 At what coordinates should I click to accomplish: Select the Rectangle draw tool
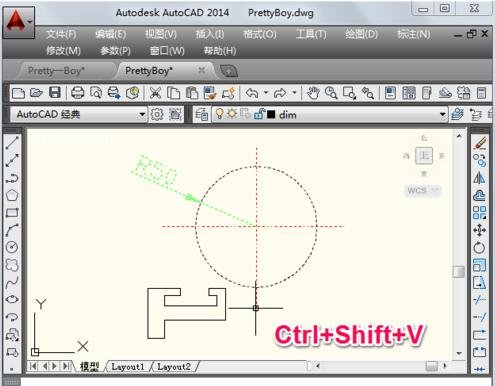pos(12,212)
